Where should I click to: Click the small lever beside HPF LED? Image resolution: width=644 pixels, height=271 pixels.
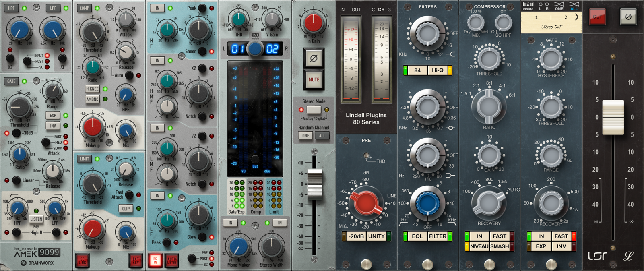pyautogui.click(x=36, y=8)
